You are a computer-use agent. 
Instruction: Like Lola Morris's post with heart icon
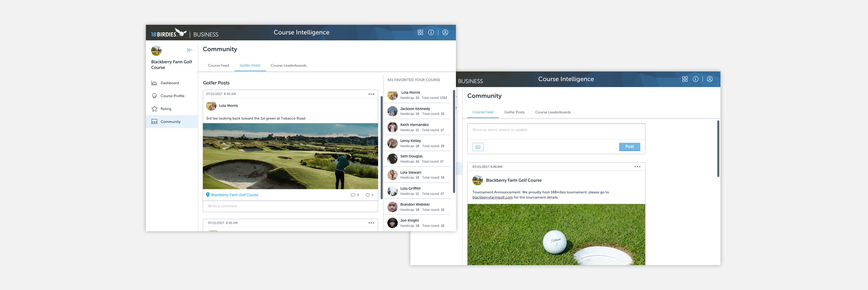click(367, 195)
